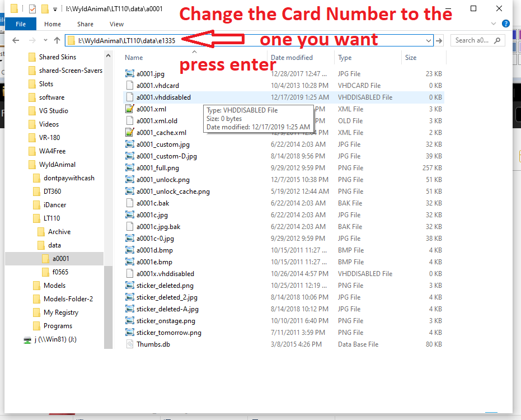Click the j (\\Win81) network drive icon
The width and height of the screenshot is (521, 420).
click(27, 340)
